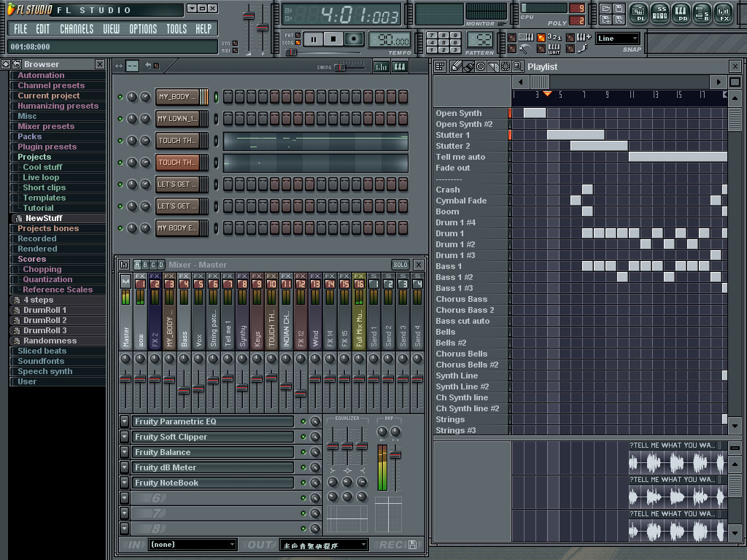Open Fruity Parametric EQ slot arrow menu
Viewport: 747px width, 560px height.
point(124,421)
